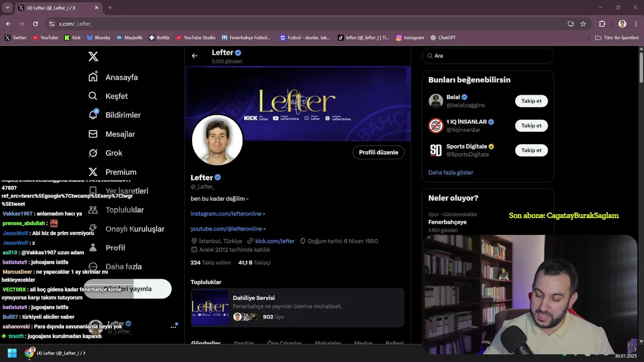Open YouTube bookmark in bookmarks bar
Viewport: 644px width, 362px height.
pos(45,38)
